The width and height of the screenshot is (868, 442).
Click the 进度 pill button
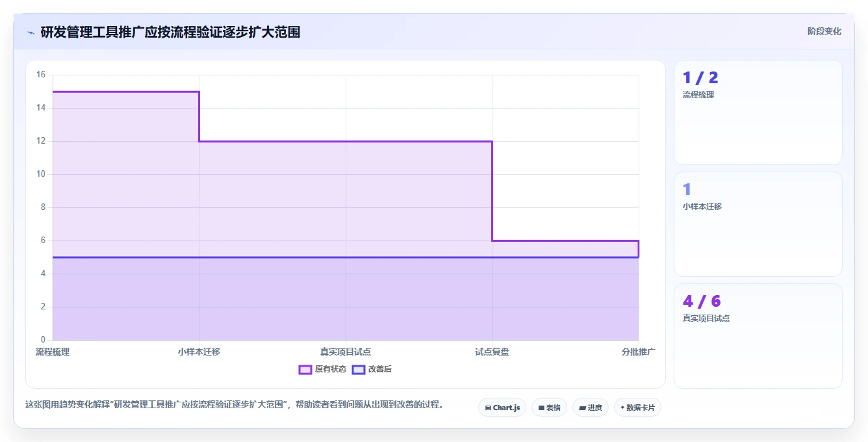(591, 408)
